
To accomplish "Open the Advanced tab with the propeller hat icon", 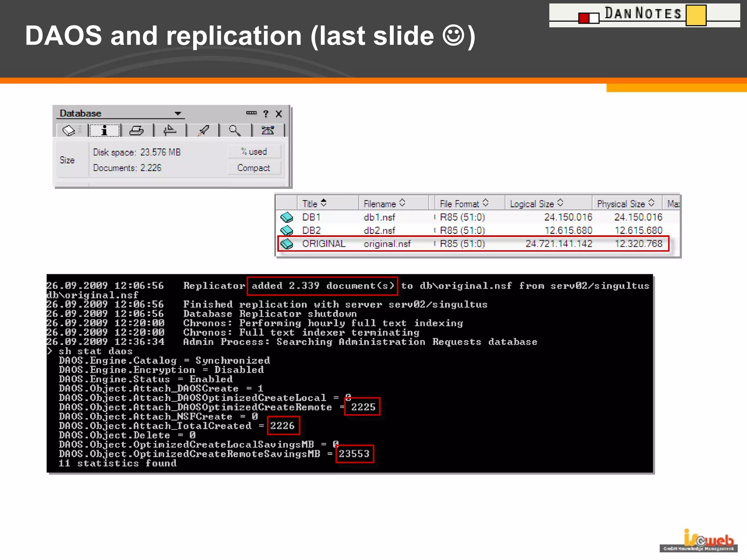I will coord(268,130).
